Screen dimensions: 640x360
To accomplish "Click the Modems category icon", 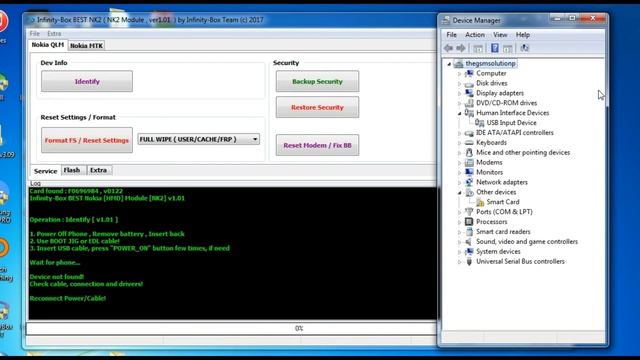I will click(469, 162).
